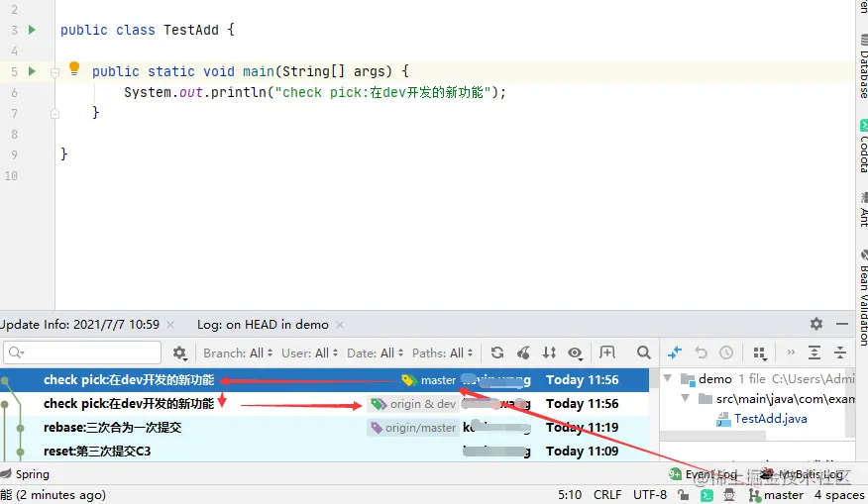
Task: Open the master Git branch widget
Action: pyautogui.click(x=776, y=495)
